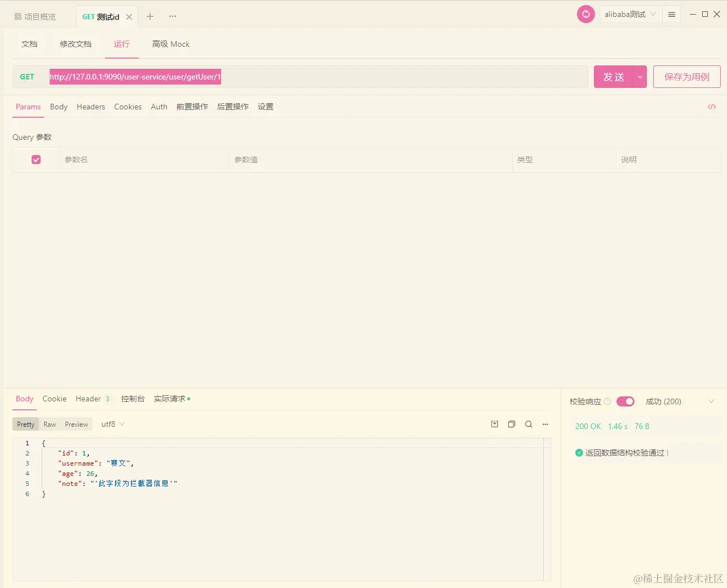Open the 后置操作 tab
Viewport: 727px width, 588px height.
[x=233, y=107]
